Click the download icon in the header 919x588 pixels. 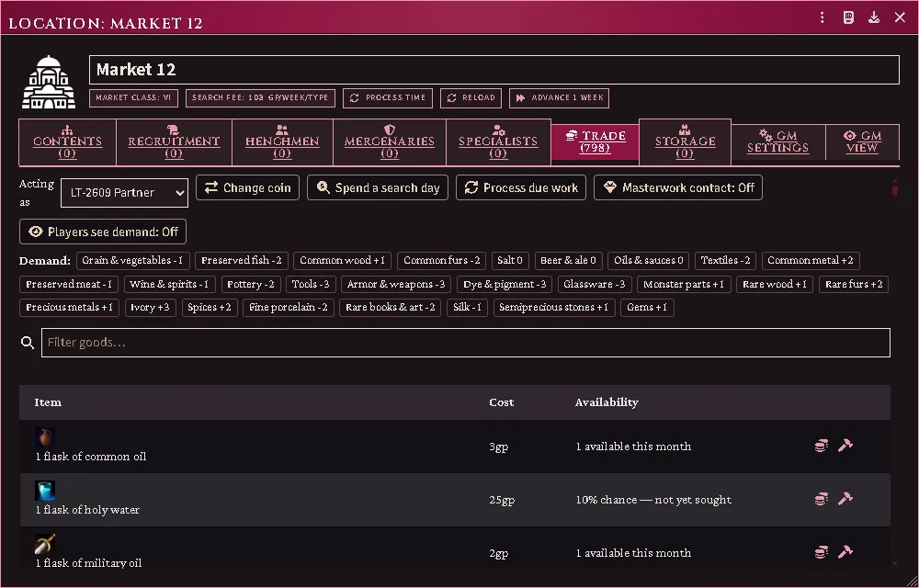(x=874, y=17)
